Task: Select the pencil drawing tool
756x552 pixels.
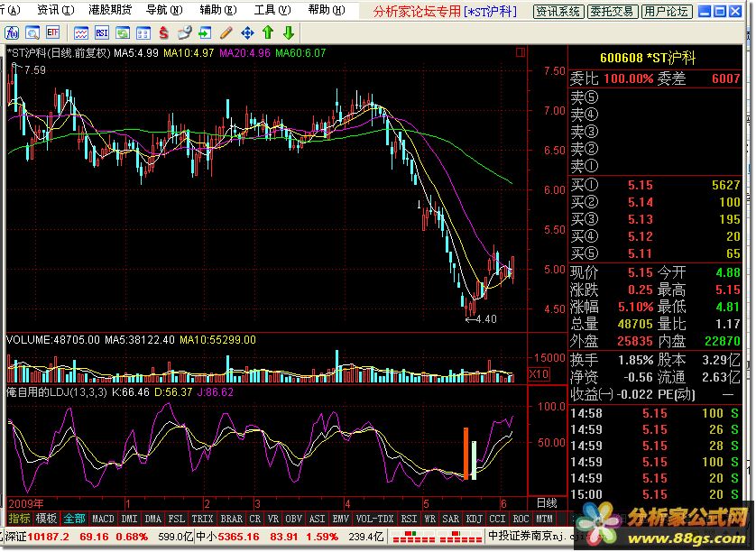Action: pos(226,32)
